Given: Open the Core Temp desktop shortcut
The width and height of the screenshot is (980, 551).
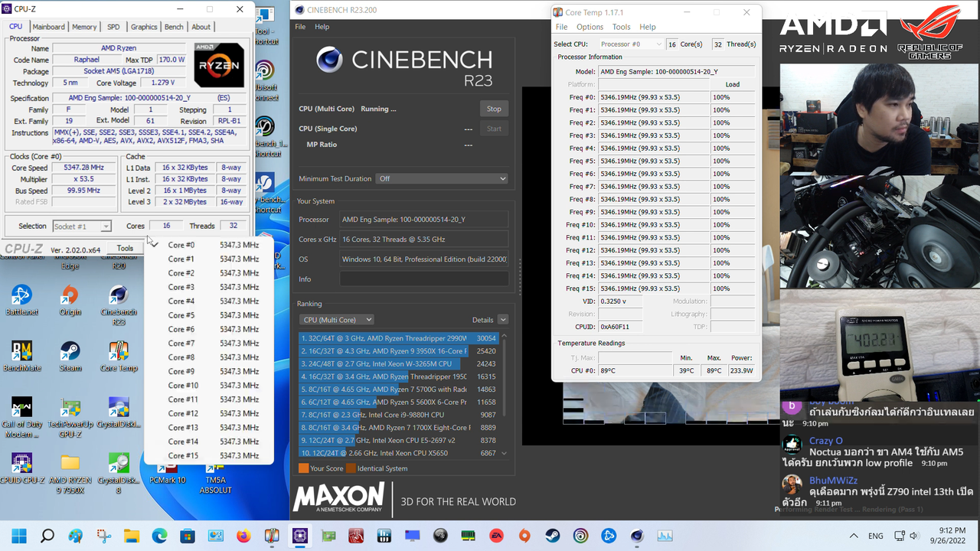Looking at the screenshot, I should click(119, 352).
